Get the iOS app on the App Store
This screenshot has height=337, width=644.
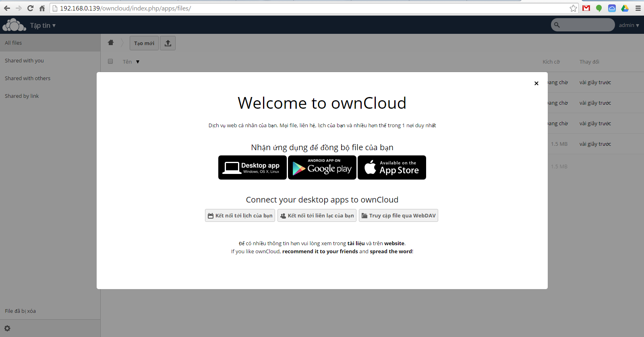click(x=392, y=167)
